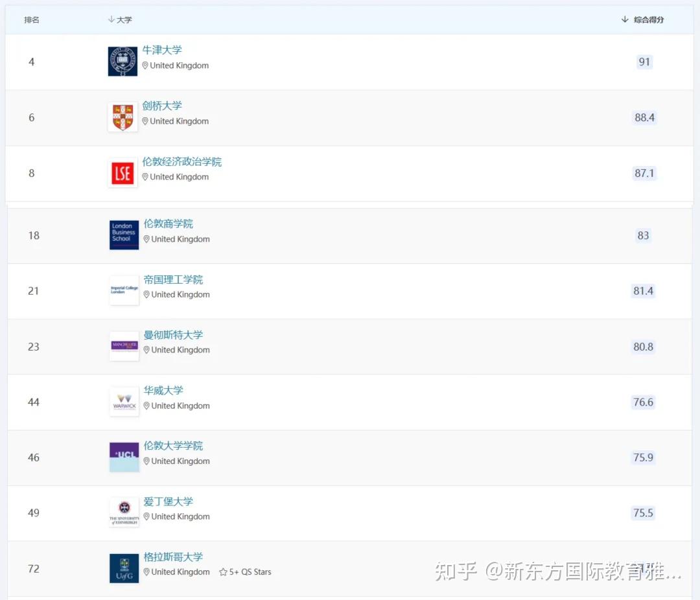The width and height of the screenshot is (700, 600).
Task: Click the 大学 column header label
Action: (x=122, y=19)
